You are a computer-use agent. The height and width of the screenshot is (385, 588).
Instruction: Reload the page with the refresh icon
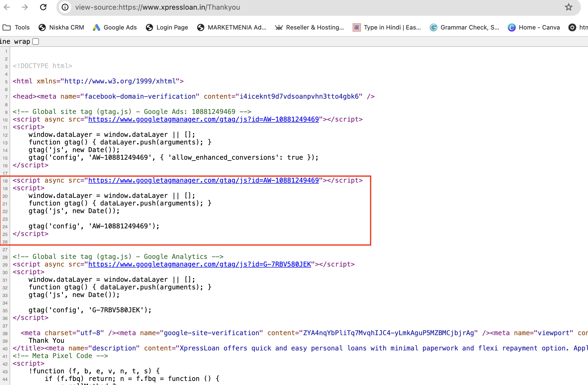pos(43,7)
